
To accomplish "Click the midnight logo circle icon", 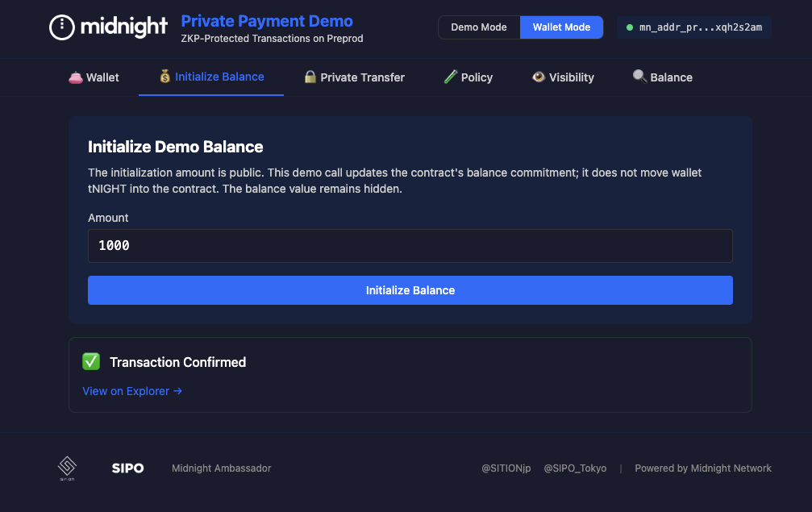I will click(x=62, y=27).
